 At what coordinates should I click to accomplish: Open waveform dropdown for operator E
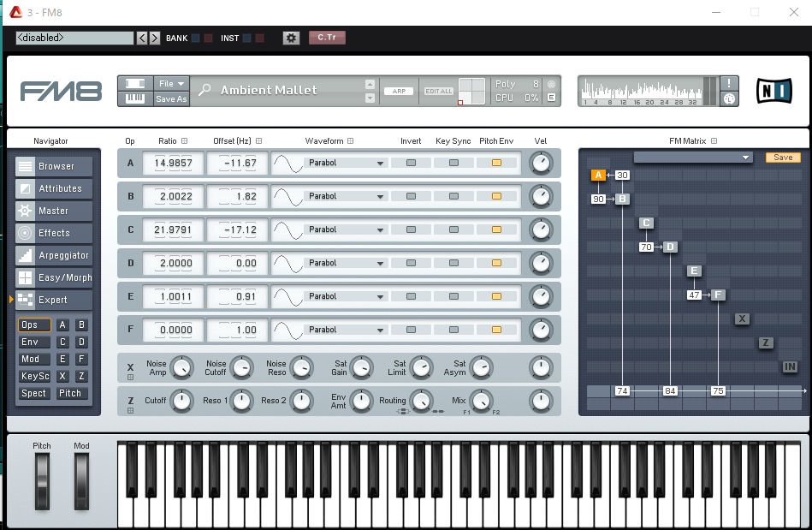point(346,296)
